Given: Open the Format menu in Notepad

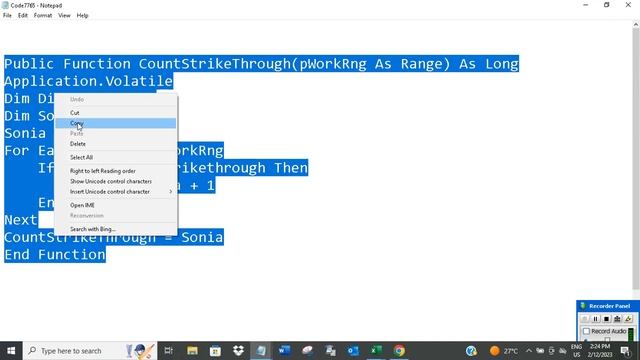Looking at the screenshot, I should pos(43,16).
